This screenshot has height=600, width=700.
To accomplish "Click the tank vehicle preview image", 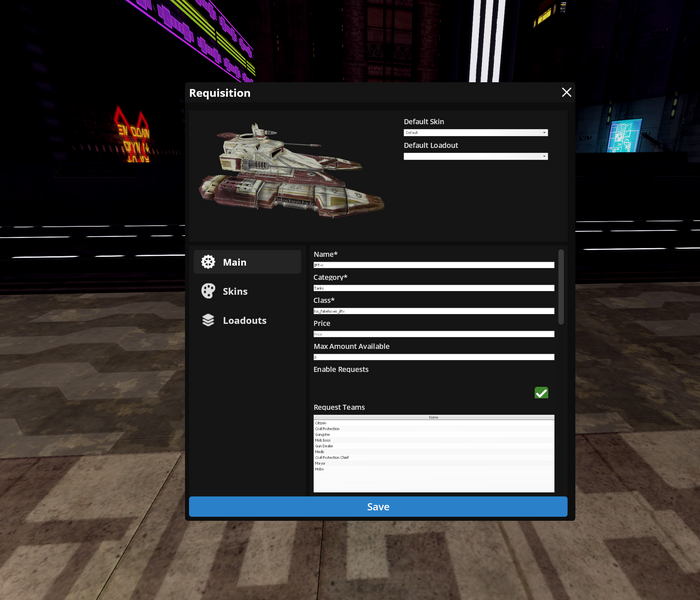I will point(290,170).
